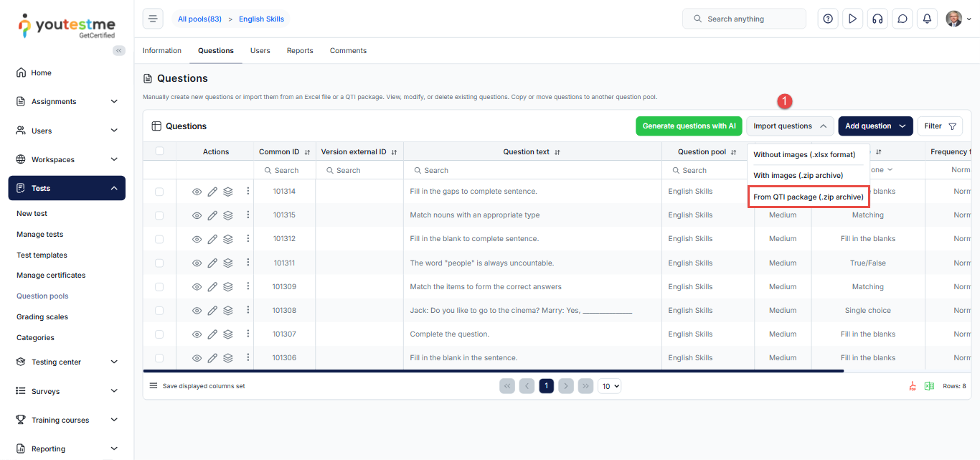Screen dimensions: 980x460
Task: Select checkbox for question 101308 row
Action: pos(159,311)
